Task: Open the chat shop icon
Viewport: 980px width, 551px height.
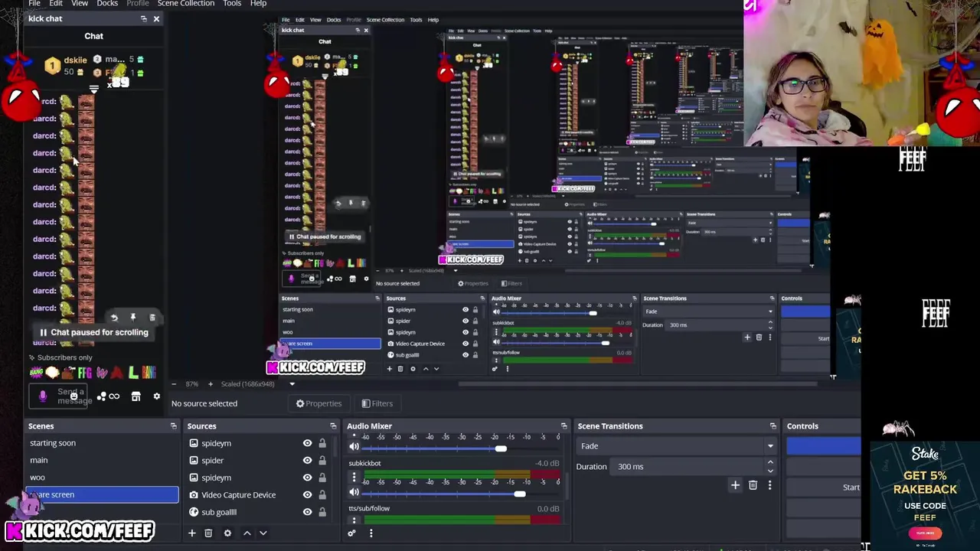Action: click(x=136, y=396)
